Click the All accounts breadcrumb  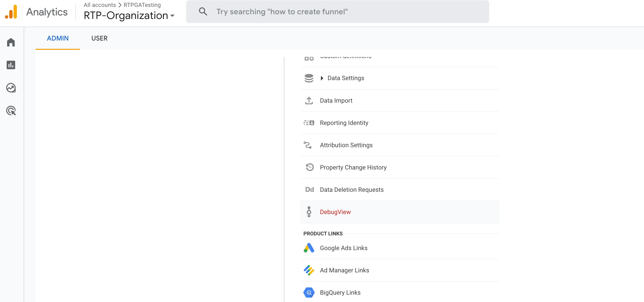coord(99,5)
